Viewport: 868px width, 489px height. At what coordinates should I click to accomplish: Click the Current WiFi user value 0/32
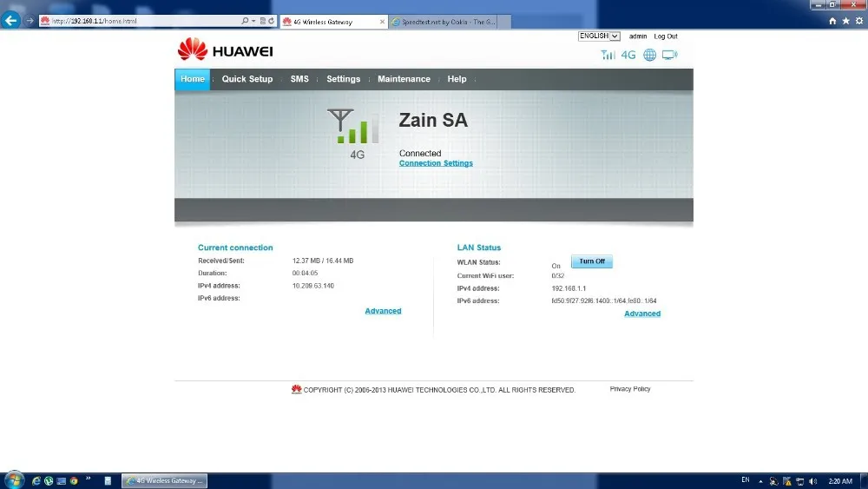[x=558, y=276]
